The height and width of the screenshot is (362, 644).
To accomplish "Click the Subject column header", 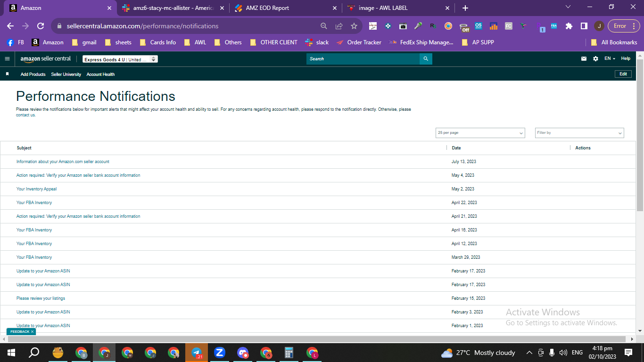I will pos(24,148).
